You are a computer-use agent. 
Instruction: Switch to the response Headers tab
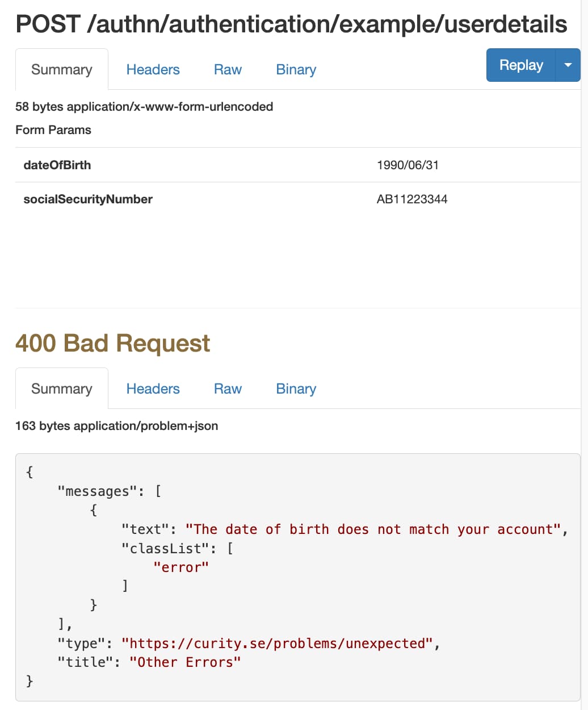click(153, 389)
